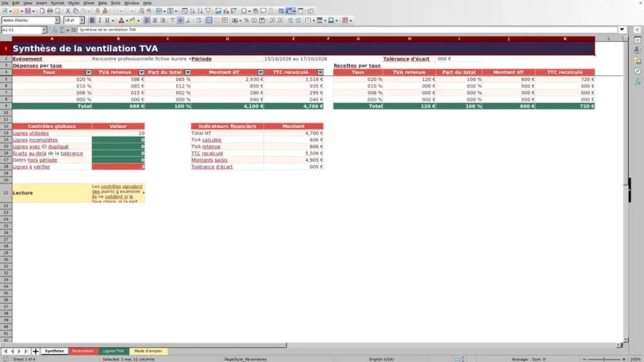Click the zoom slider in the status bar

604,359
